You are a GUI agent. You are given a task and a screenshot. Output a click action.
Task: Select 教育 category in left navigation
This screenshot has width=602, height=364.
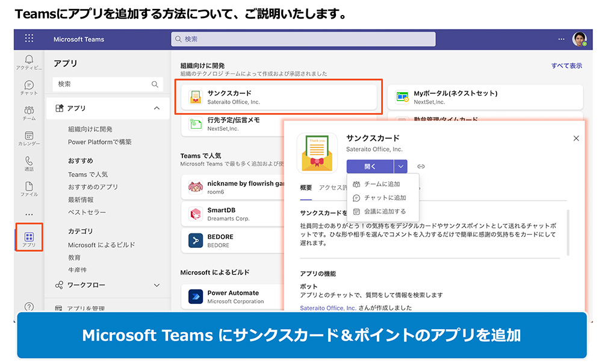coord(74,258)
